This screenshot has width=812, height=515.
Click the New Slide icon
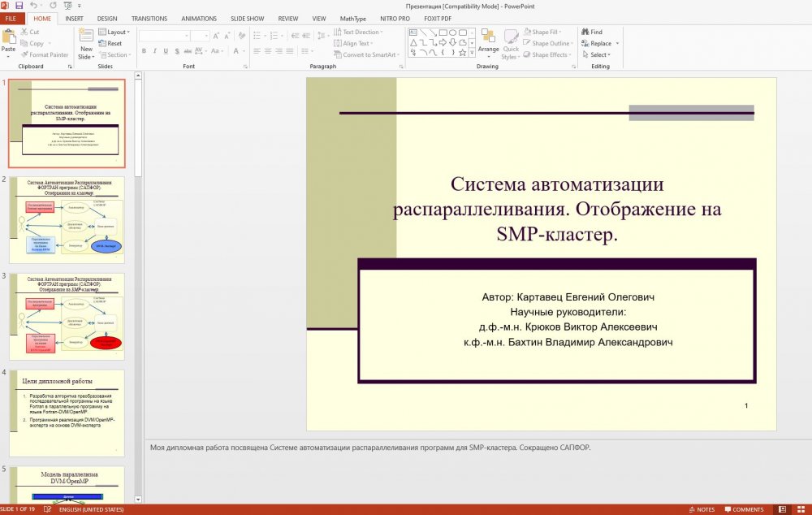pos(86,34)
